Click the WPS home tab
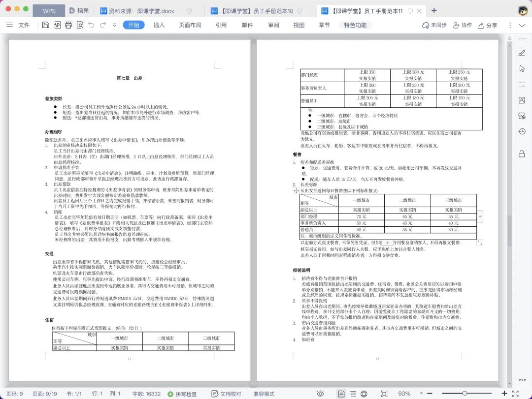 [49, 11]
